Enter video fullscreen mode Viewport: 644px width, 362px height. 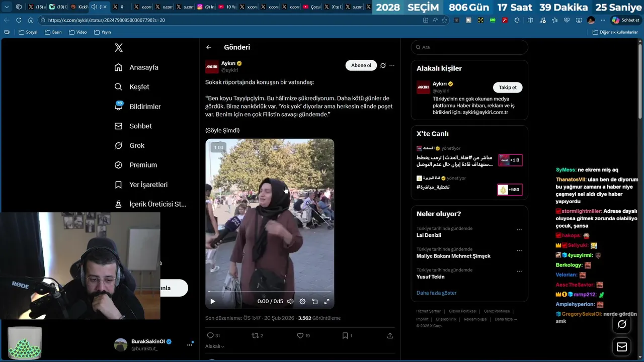(x=327, y=301)
